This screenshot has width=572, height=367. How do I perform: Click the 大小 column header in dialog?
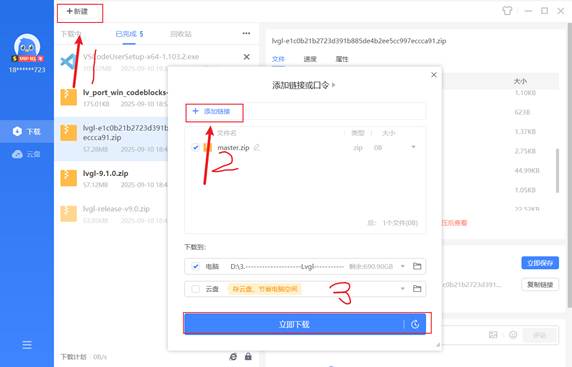click(x=389, y=133)
